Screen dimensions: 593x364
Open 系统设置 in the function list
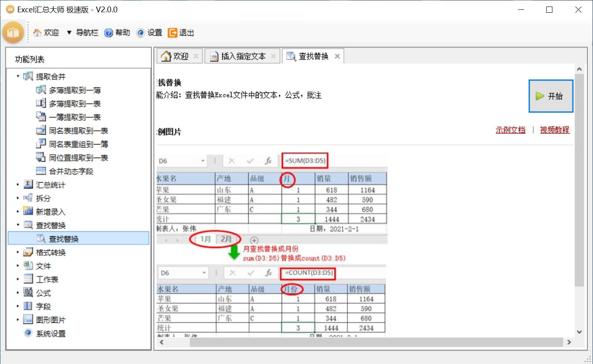click(x=51, y=333)
